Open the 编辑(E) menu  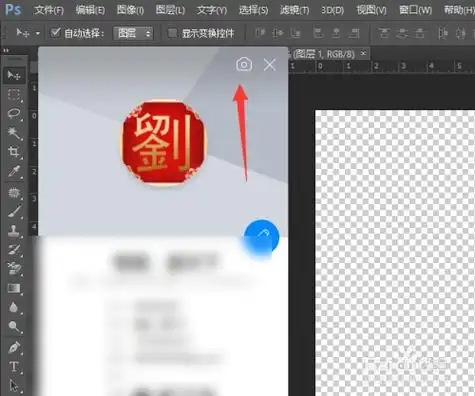90,10
